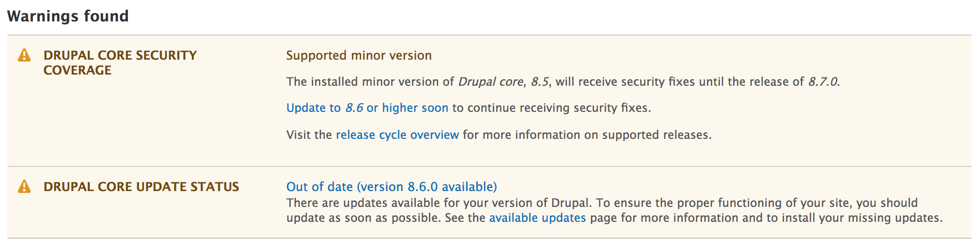Select the "DRUPAL CORE UPDATE STATUS" label
The width and height of the screenshot is (980, 247).
click(141, 187)
